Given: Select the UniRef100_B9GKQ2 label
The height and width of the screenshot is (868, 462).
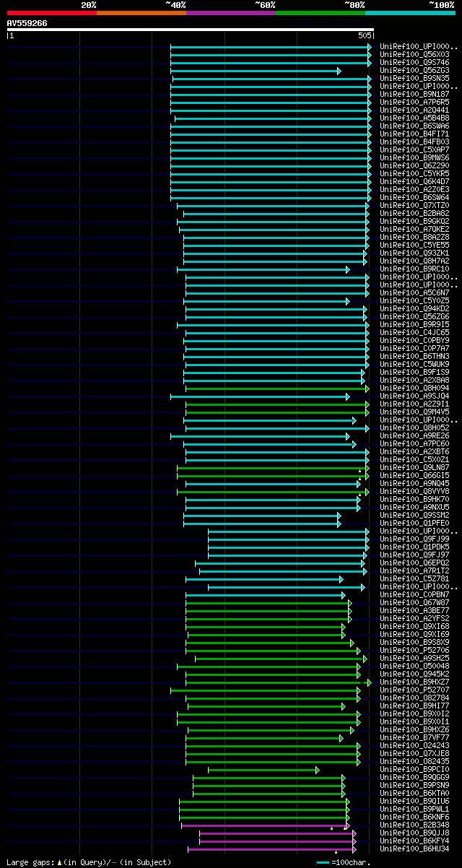Looking at the screenshot, I should coord(414,221).
